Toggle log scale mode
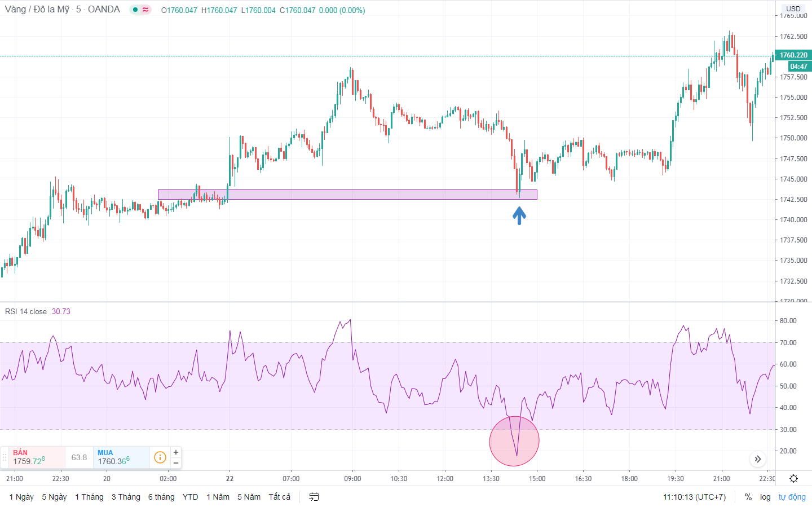The height and width of the screenshot is (507, 812). (765, 497)
